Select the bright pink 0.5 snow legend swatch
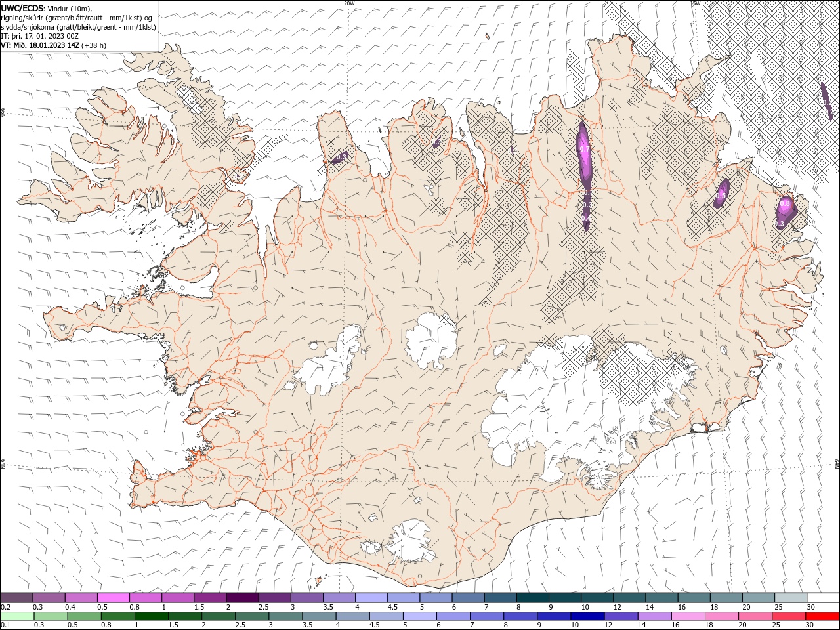Screen dimensions: 840x630 coord(114,598)
